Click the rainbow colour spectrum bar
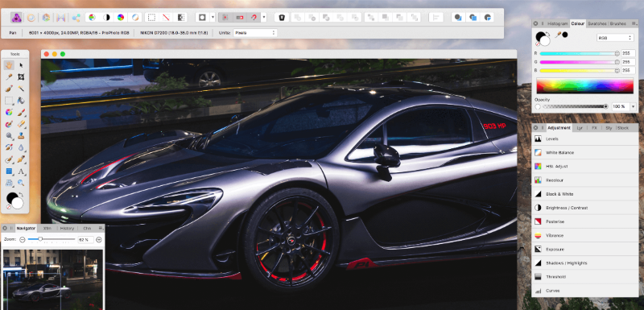Screen dimensions: 644x310 (x=585, y=86)
